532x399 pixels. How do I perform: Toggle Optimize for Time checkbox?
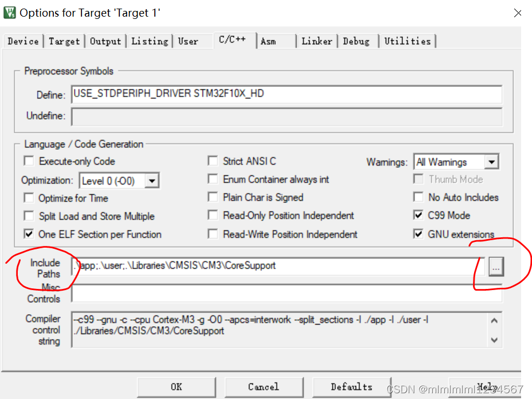(29, 198)
